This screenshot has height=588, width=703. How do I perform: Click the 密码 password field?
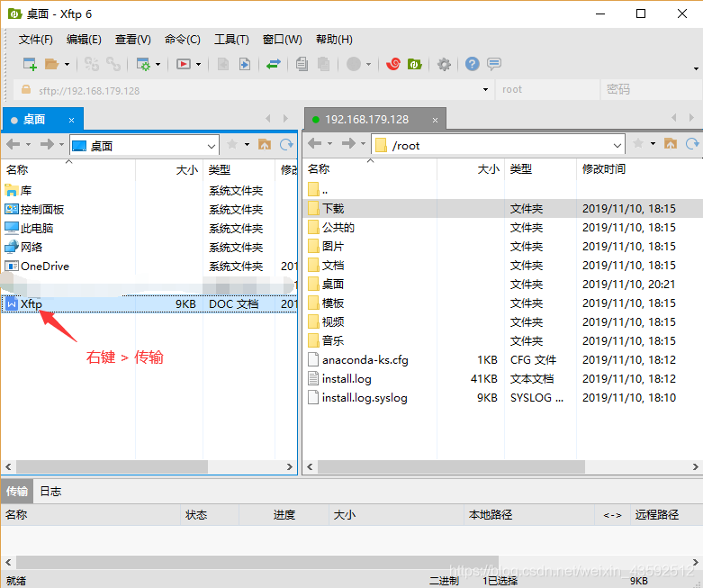pyautogui.click(x=652, y=90)
